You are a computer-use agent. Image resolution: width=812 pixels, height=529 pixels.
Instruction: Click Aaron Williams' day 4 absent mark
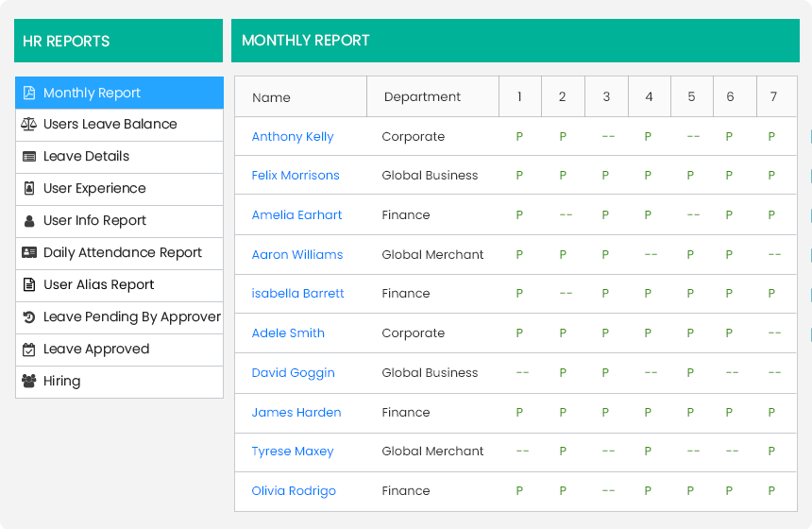click(x=651, y=254)
